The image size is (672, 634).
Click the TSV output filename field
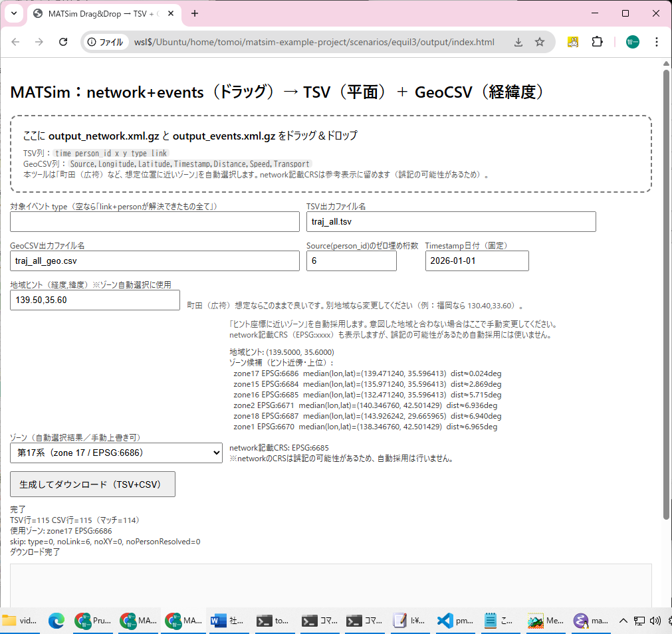pyautogui.click(x=451, y=222)
